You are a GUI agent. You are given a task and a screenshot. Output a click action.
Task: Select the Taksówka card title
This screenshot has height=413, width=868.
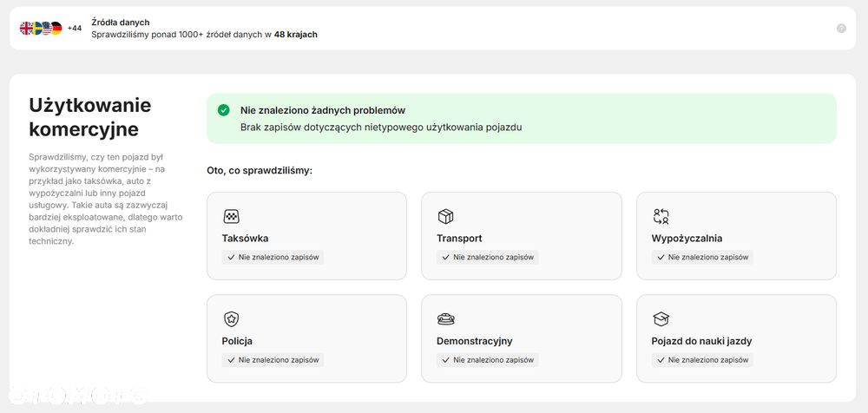[x=245, y=238]
